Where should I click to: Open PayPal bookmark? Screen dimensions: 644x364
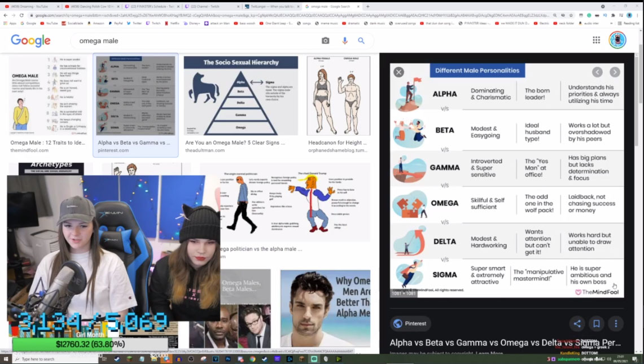[116, 23]
